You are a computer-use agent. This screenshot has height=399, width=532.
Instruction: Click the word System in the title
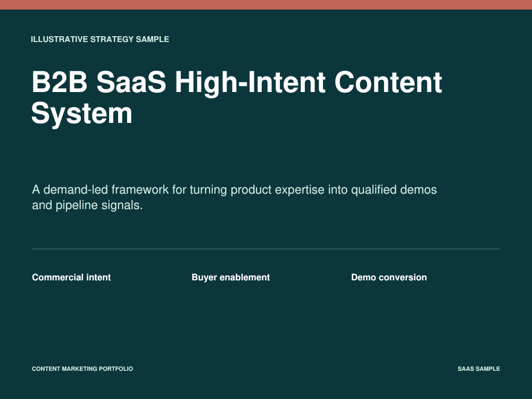click(x=82, y=114)
